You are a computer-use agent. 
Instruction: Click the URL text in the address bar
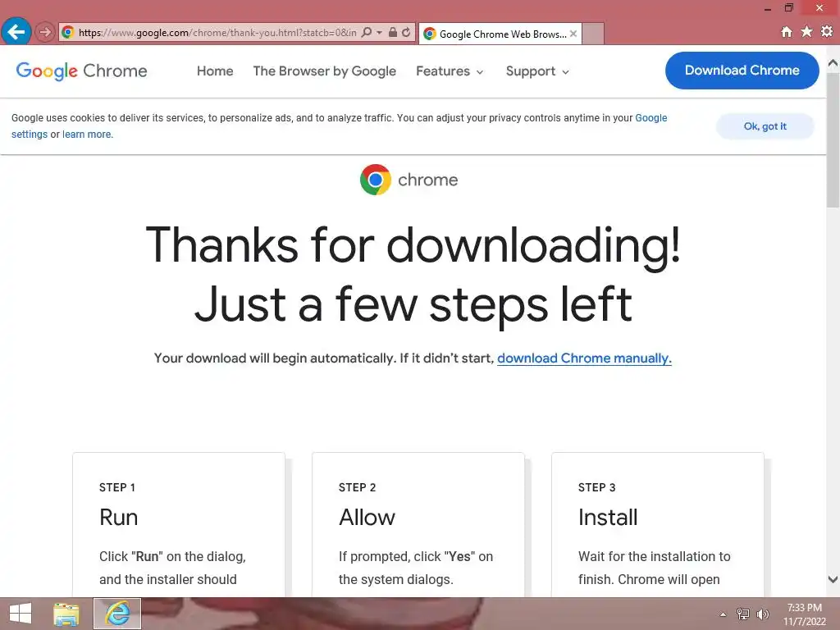tap(217, 33)
